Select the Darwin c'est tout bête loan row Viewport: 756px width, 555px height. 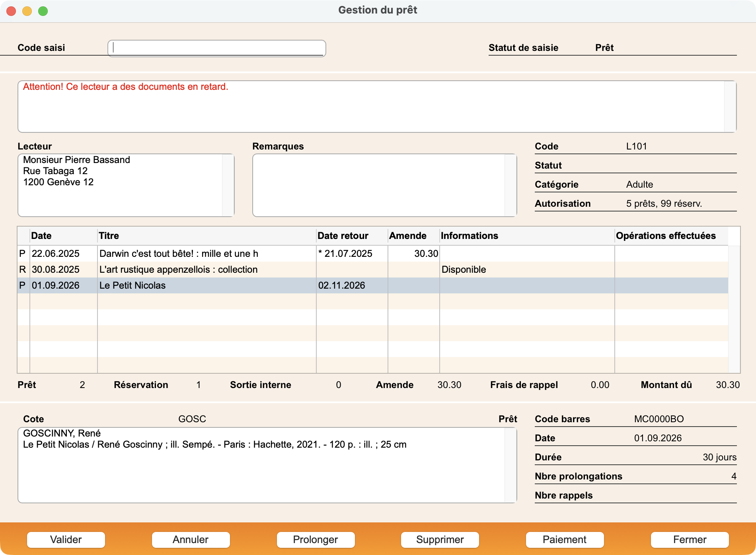pos(373,254)
